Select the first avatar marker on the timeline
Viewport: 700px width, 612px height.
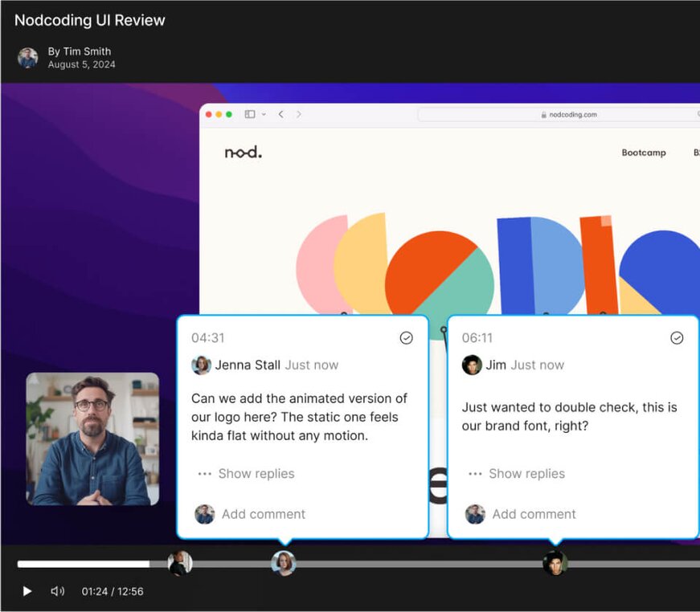pos(180,563)
